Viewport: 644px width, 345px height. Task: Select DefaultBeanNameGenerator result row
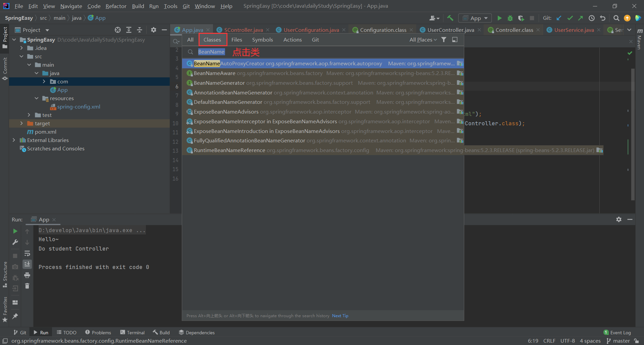point(323,102)
